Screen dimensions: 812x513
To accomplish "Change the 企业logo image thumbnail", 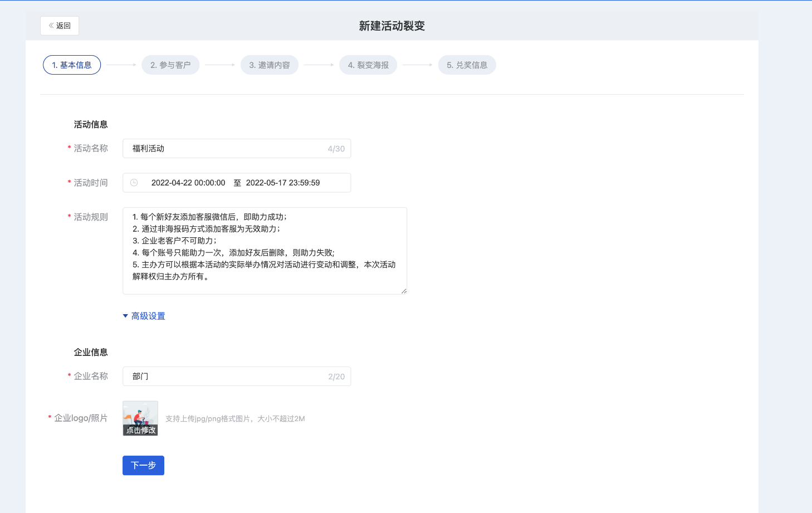I will pyautogui.click(x=140, y=418).
